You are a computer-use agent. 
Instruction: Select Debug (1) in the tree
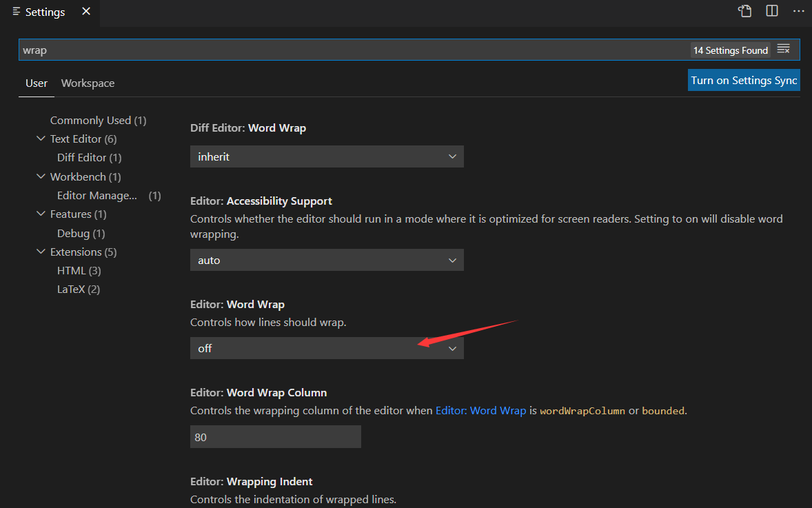pos(81,233)
